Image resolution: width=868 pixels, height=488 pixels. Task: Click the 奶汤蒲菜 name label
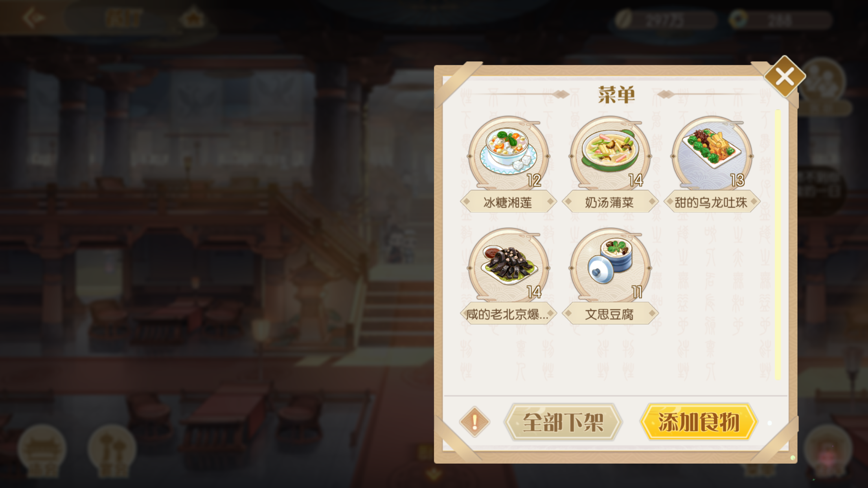tap(610, 202)
